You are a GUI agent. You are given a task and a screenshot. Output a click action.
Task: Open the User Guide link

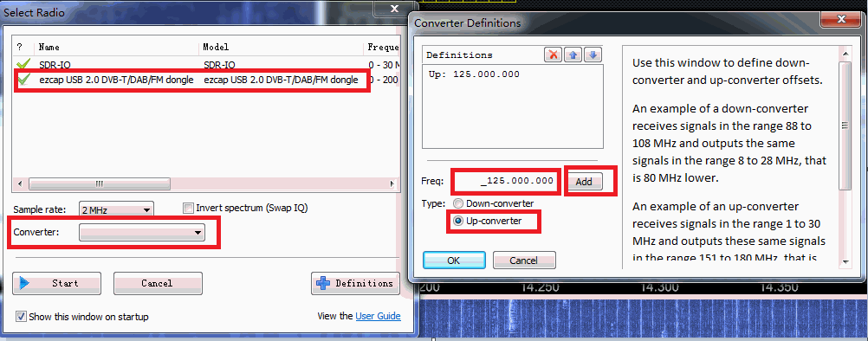pyautogui.click(x=378, y=316)
